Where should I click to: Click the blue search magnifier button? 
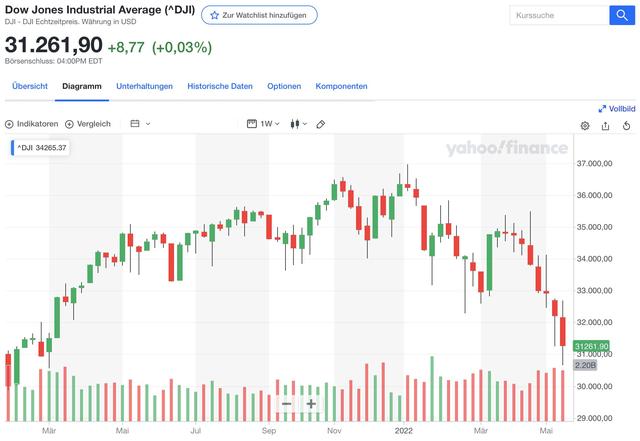coord(622,16)
